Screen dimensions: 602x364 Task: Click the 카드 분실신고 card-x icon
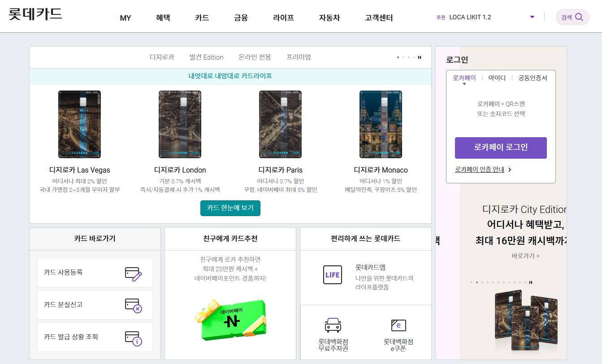pos(133,305)
